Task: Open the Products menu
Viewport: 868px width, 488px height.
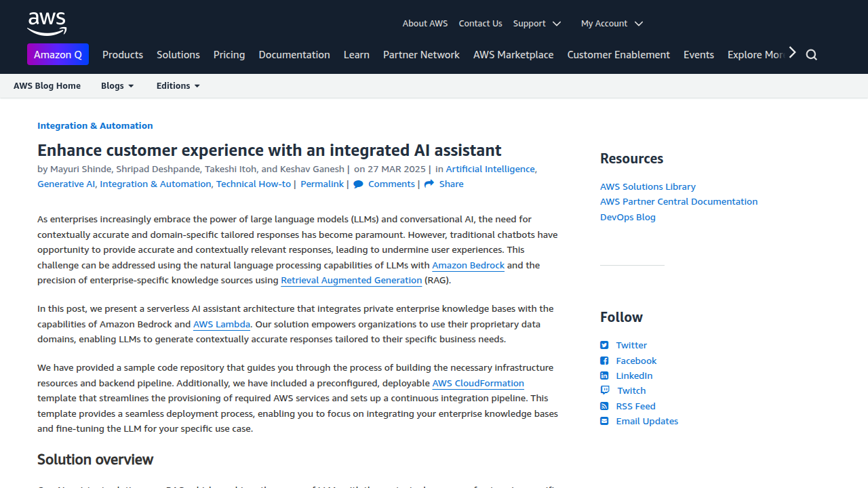Action: [x=123, y=55]
